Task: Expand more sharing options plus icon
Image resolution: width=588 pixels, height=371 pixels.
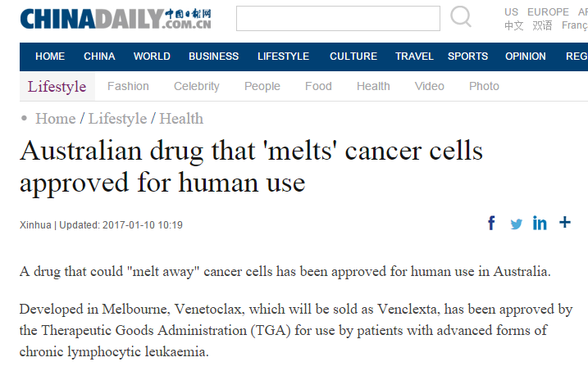Action: 565,222
